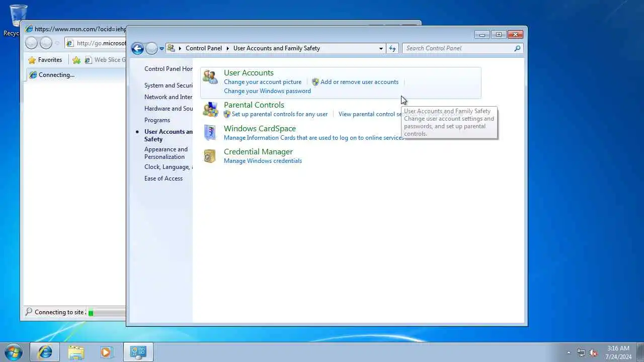
Task: Click Add to Favorites Bar icon
Action: click(76, 60)
